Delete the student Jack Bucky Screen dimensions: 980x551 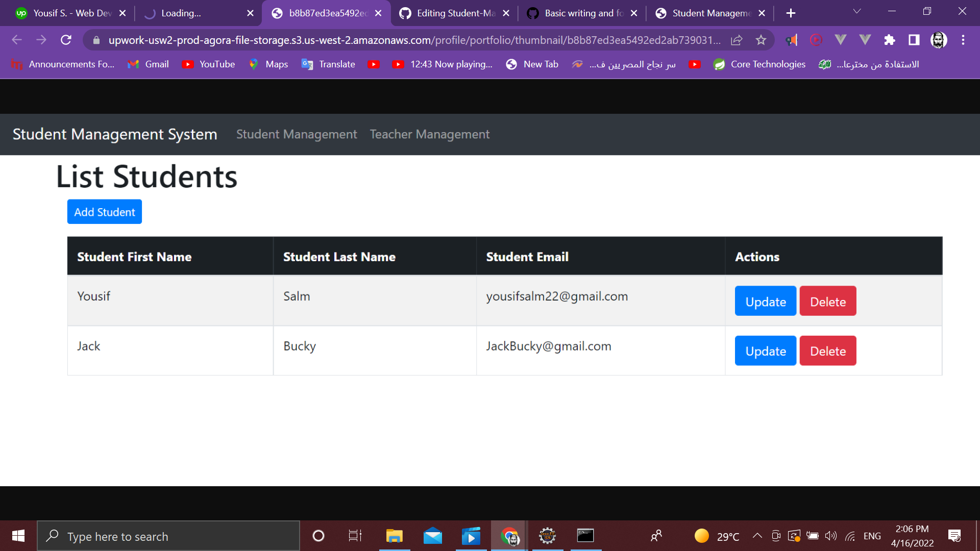827,350
